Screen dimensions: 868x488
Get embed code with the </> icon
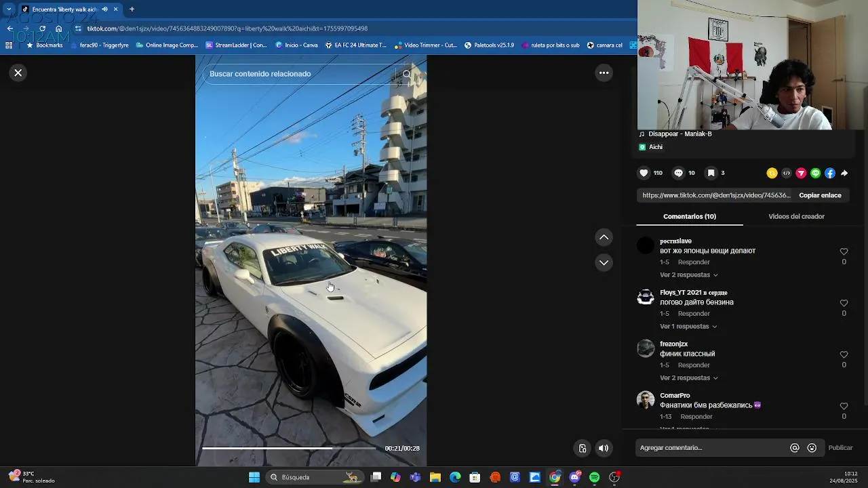pyautogui.click(x=787, y=173)
